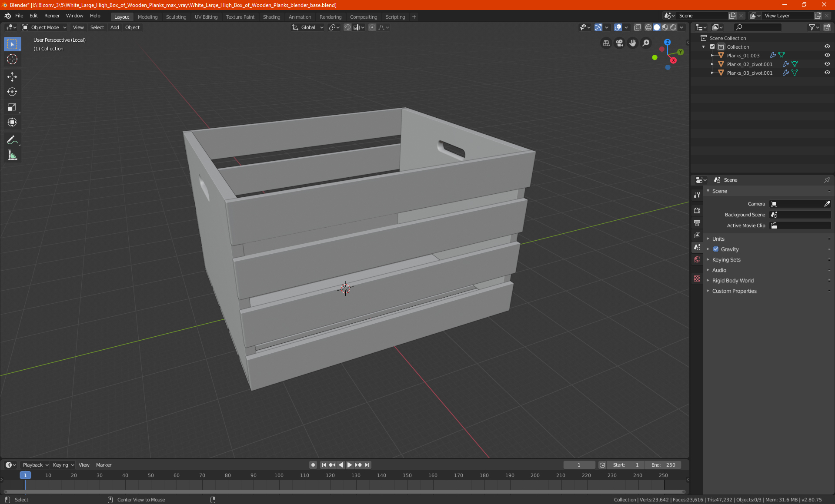The height and width of the screenshot is (504, 835).
Task: Hide Planks_03_pivot.001 in outliner
Action: pyautogui.click(x=827, y=73)
